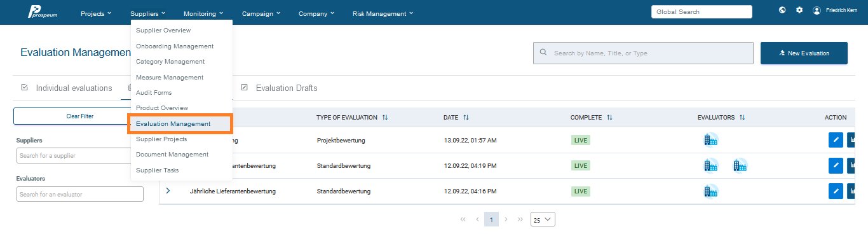Toggle sorting on the Complete column

[x=610, y=118]
